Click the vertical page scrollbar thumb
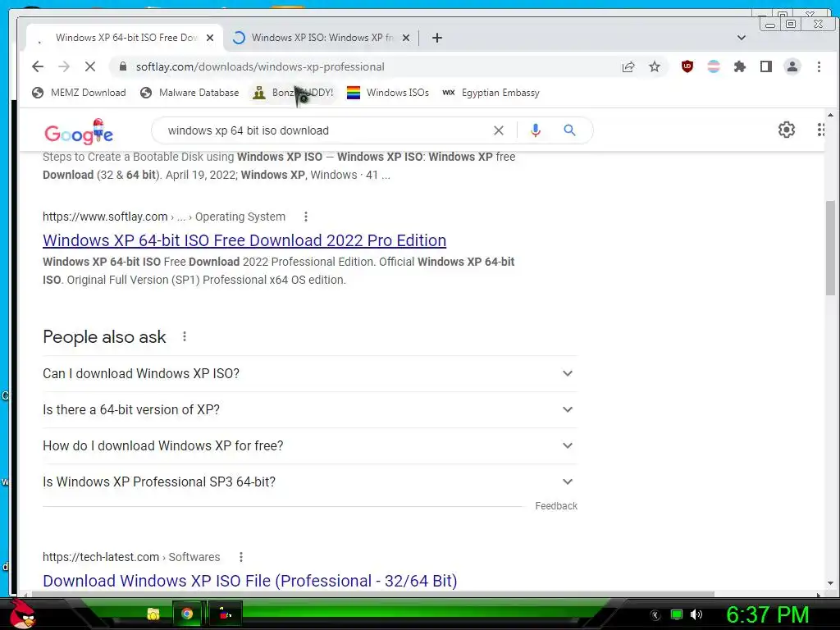Image resolution: width=840 pixels, height=630 pixels. coord(830,248)
